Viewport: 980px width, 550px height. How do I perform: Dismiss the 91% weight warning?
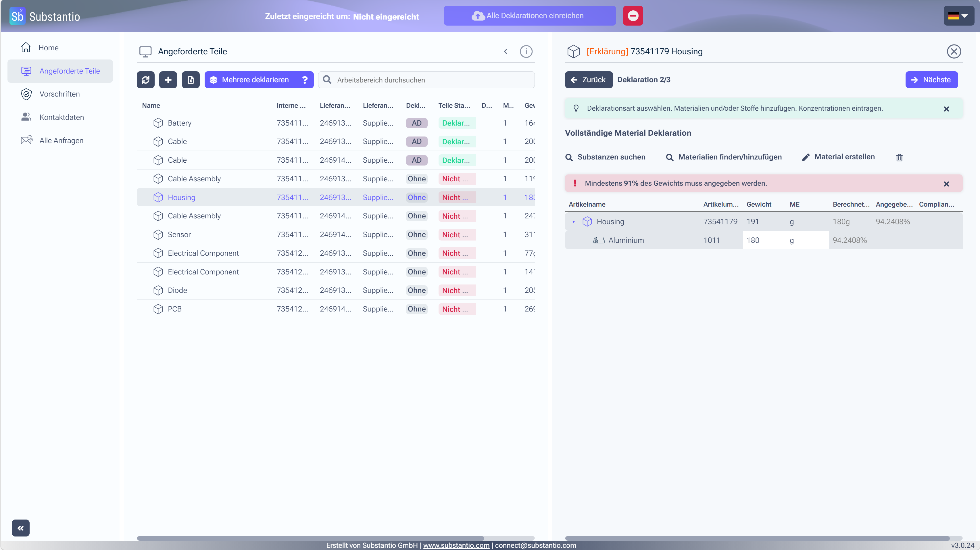click(946, 184)
